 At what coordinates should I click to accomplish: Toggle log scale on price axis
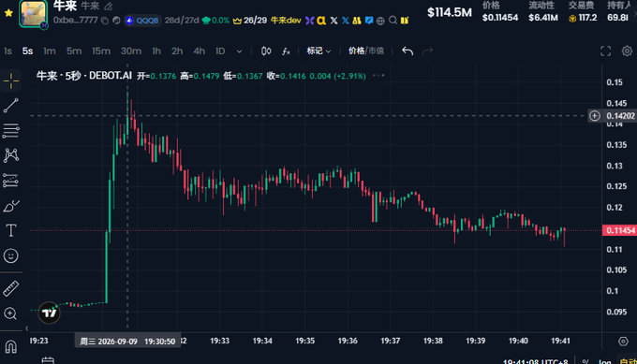click(604, 361)
